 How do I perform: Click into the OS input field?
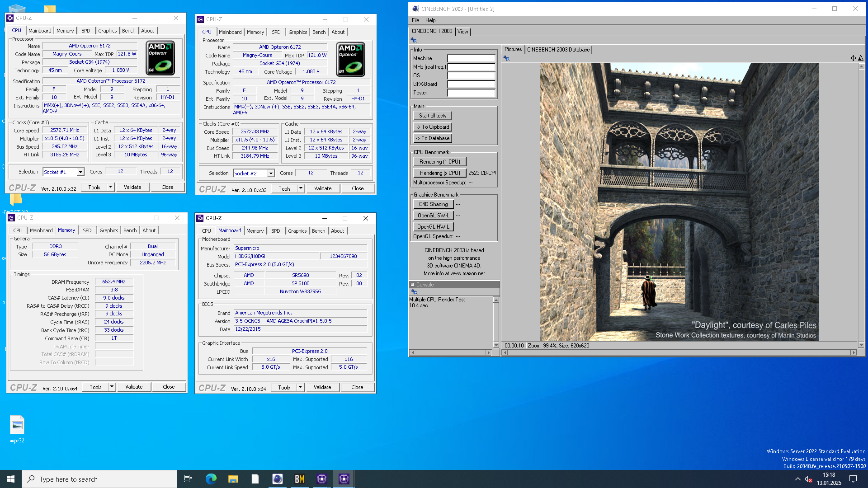[x=471, y=75]
